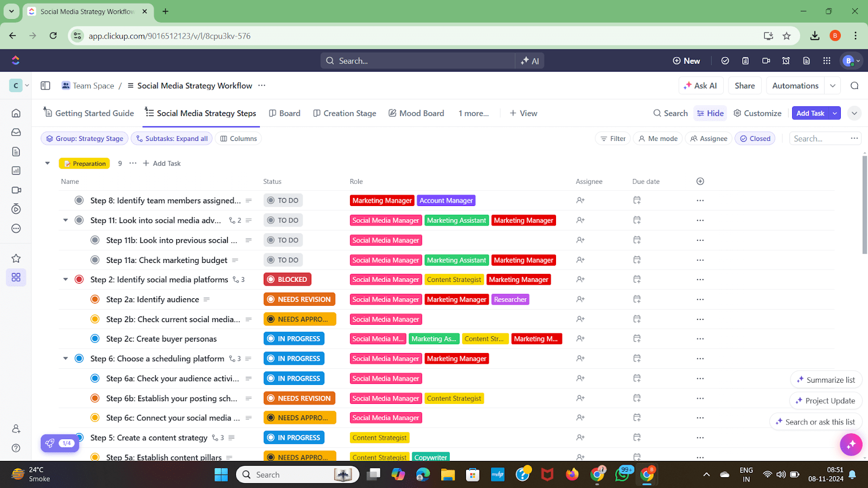Toggle status circle of Step 2a task

95,299
